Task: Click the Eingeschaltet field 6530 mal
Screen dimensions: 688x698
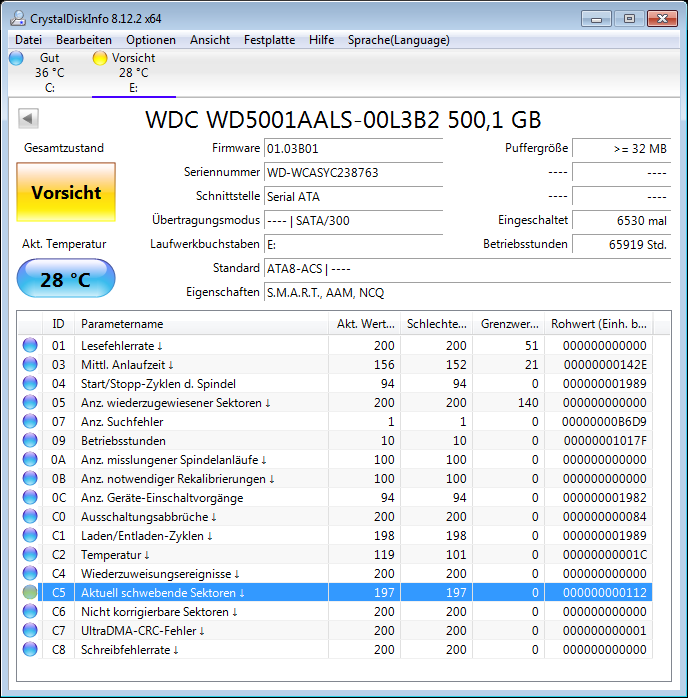Action: coord(622,221)
